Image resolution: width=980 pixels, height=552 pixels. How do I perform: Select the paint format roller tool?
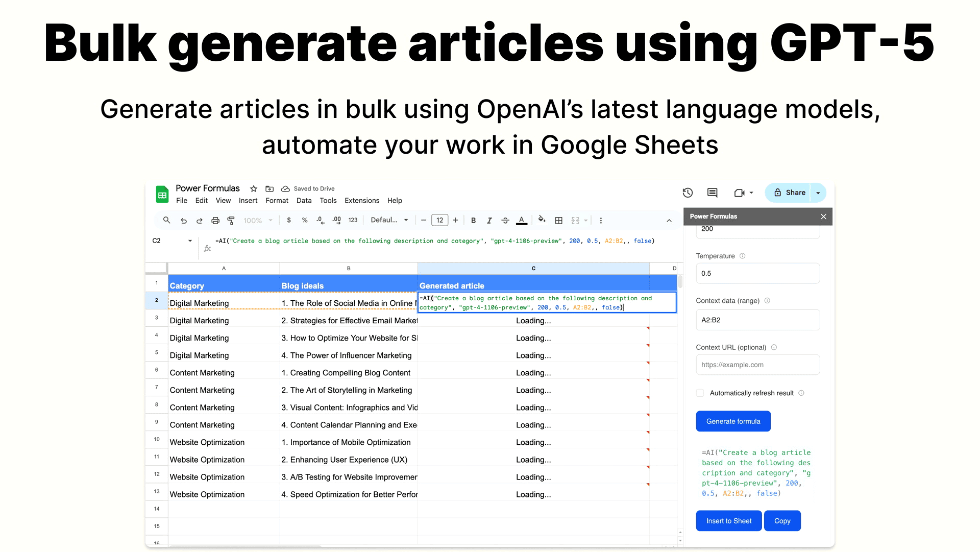[231, 221]
